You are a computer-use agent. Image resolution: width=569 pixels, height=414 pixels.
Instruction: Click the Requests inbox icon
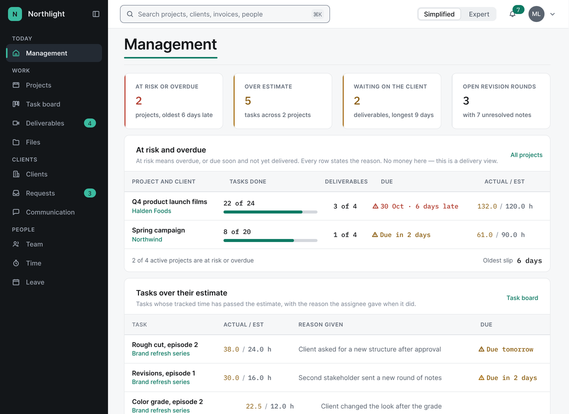point(16,193)
